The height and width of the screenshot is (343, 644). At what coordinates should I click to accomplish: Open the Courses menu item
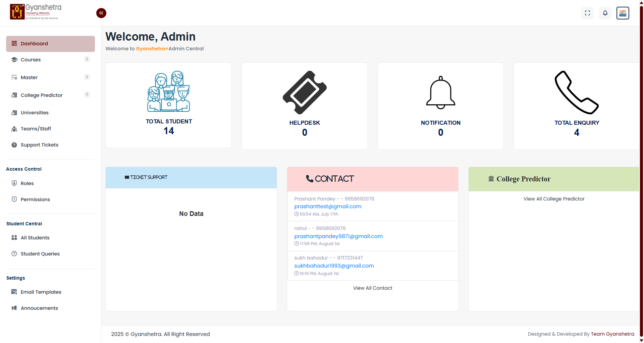(50, 60)
